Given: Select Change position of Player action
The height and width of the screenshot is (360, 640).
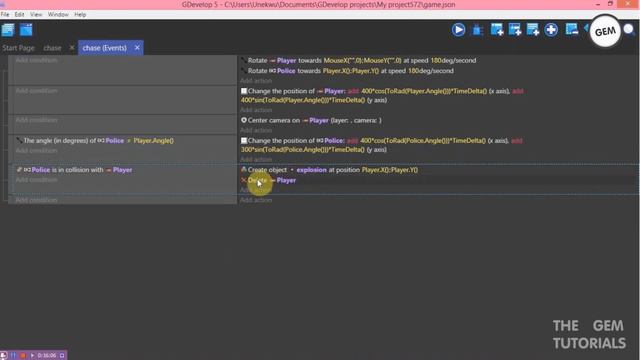Looking at the screenshot, I should tap(382, 96).
